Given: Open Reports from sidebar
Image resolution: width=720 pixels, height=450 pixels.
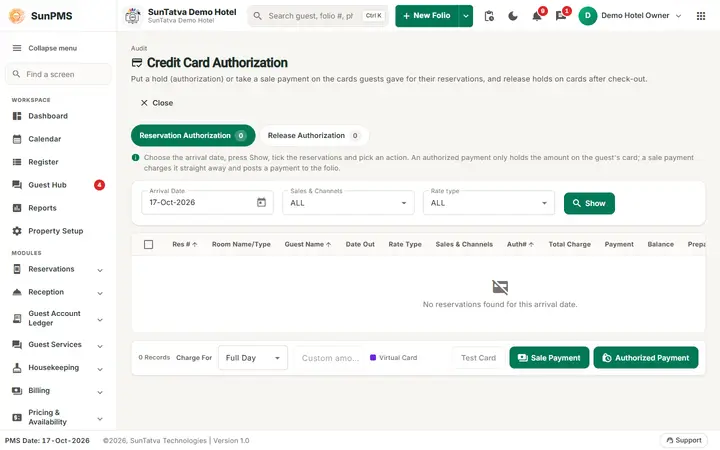Looking at the screenshot, I should click(58, 208).
